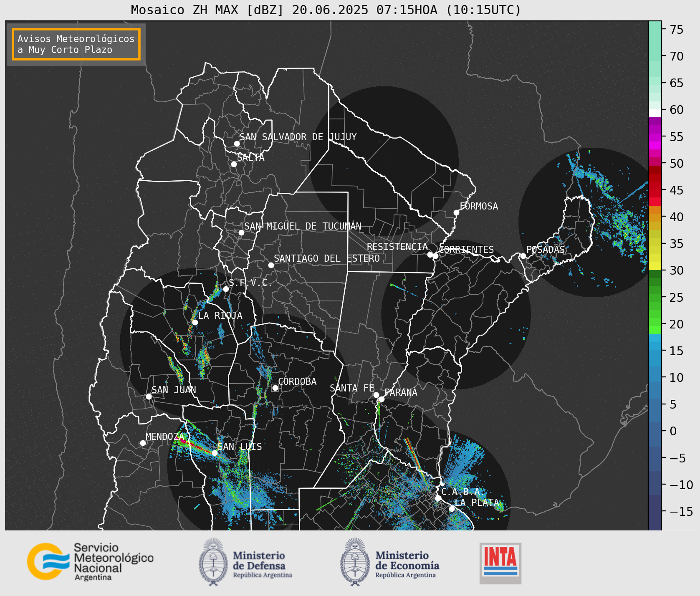Click the Formosa city dot

pos(456,212)
